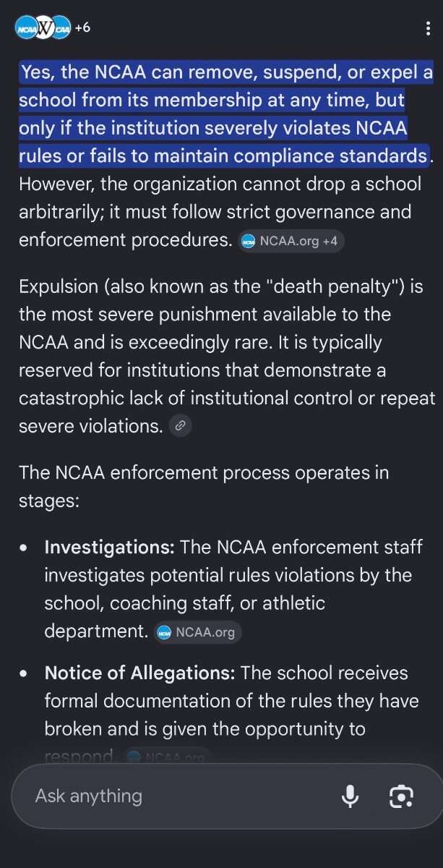Start voice search with the microphone icon
443x868 pixels.
pos(350,796)
